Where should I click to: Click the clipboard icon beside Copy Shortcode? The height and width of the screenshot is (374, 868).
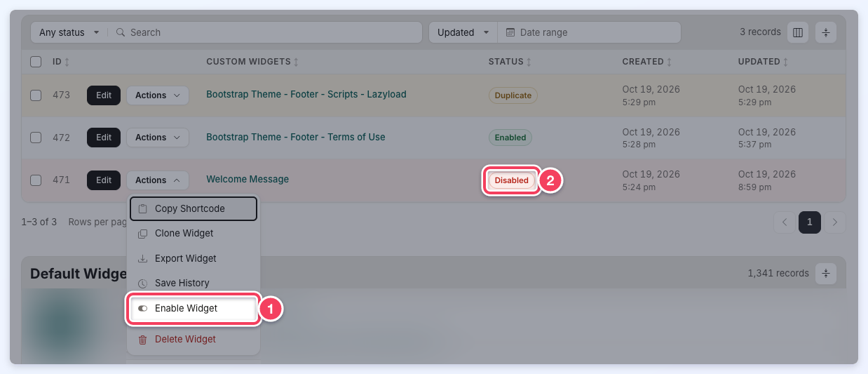(x=142, y=208)
